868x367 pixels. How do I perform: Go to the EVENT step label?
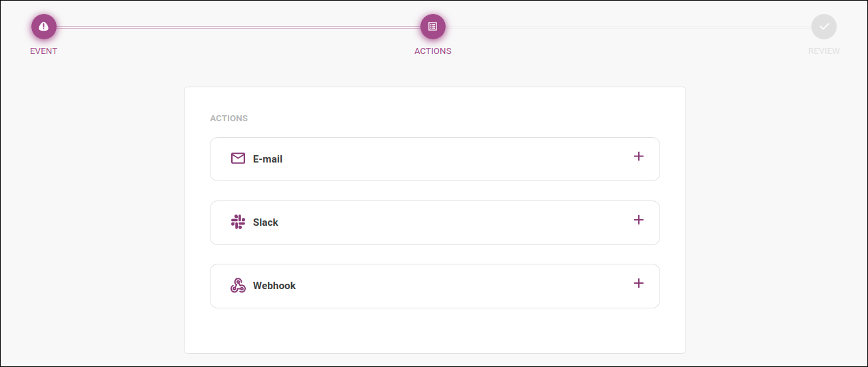click(x=44, y=51)
